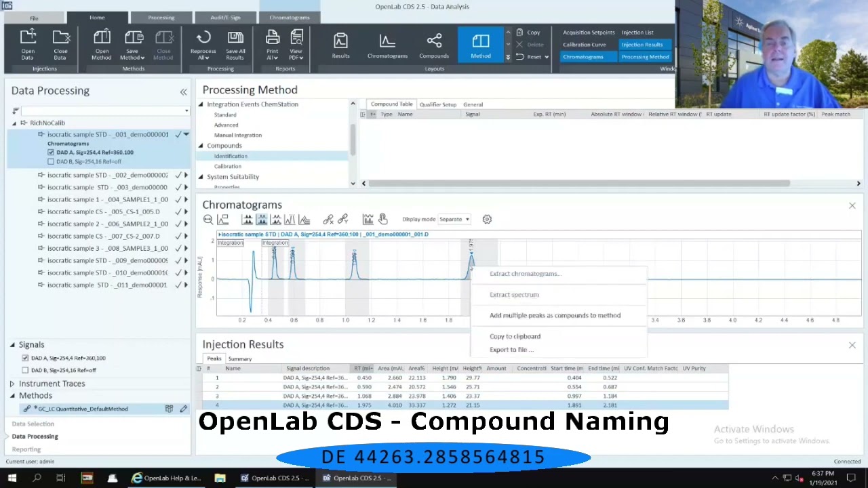
Task: Copy the current layout
Action: click(x=528, y=33)
